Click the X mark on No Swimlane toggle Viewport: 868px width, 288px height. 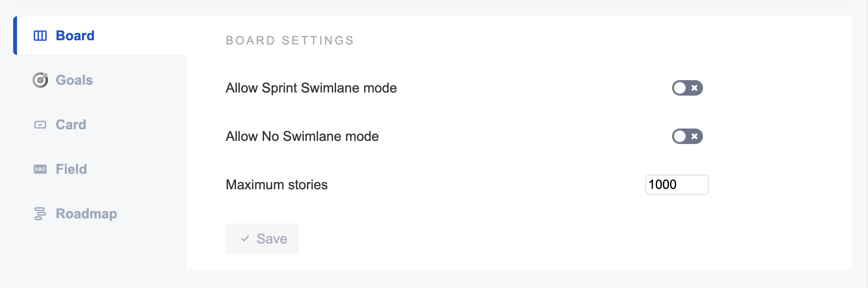click(x=694, y=136)
